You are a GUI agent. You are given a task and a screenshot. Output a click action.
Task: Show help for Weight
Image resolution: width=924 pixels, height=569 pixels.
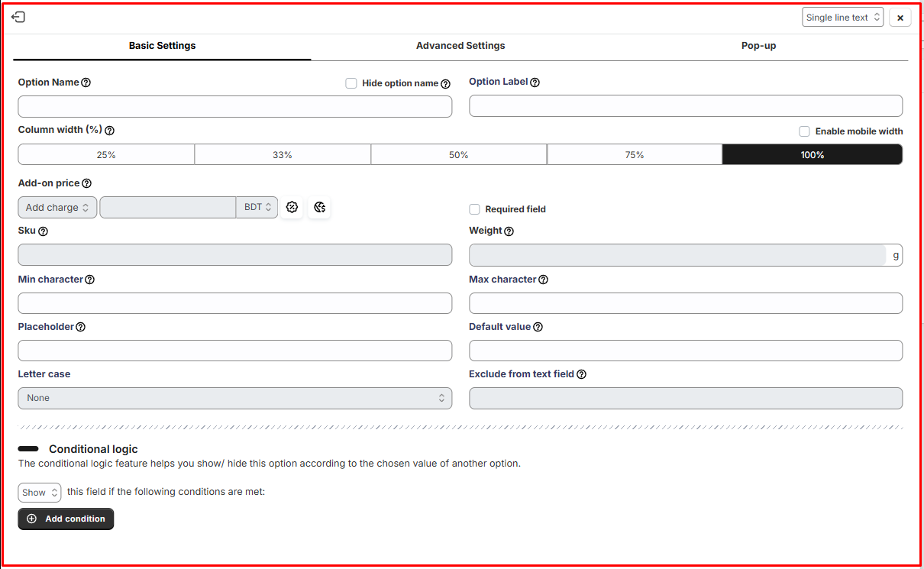(x=509, y=231)
